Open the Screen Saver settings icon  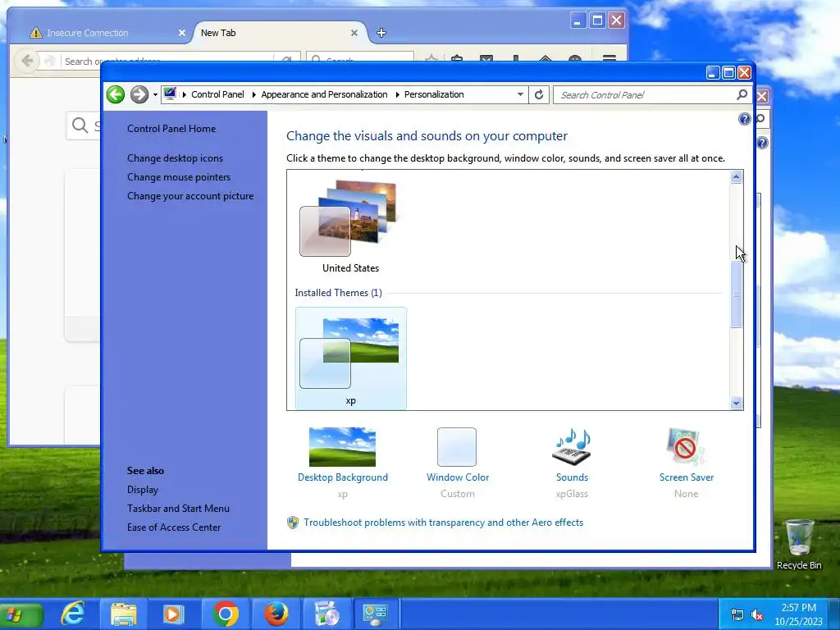point(687,447)
